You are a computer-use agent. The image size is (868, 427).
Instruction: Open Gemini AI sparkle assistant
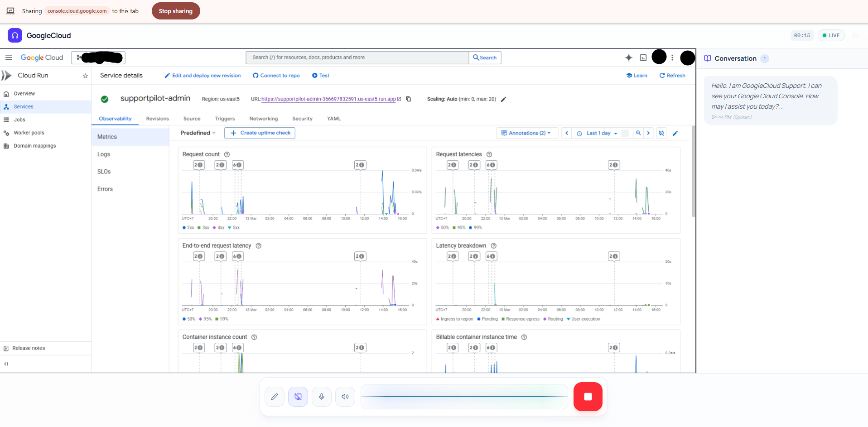[629, 58]
